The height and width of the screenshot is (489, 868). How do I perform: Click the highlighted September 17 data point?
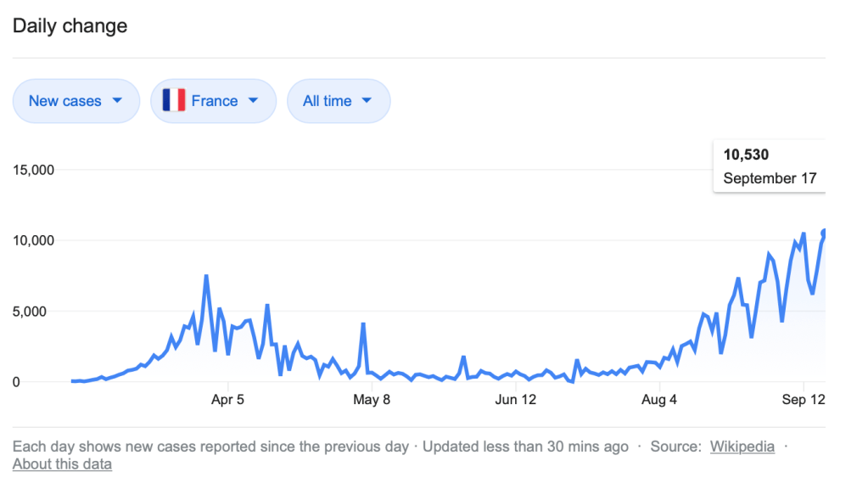[x=824, y=233]
